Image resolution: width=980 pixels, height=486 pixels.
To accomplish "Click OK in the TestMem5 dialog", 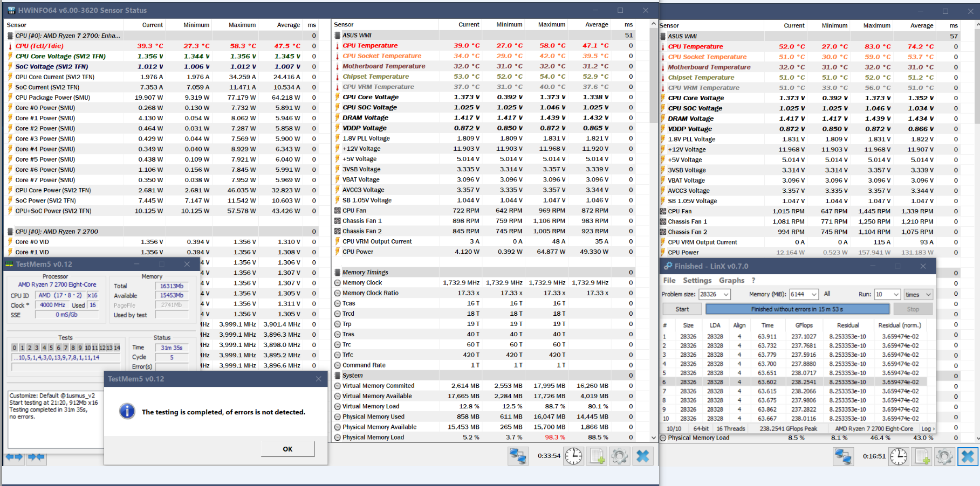I will pos(287,449).
